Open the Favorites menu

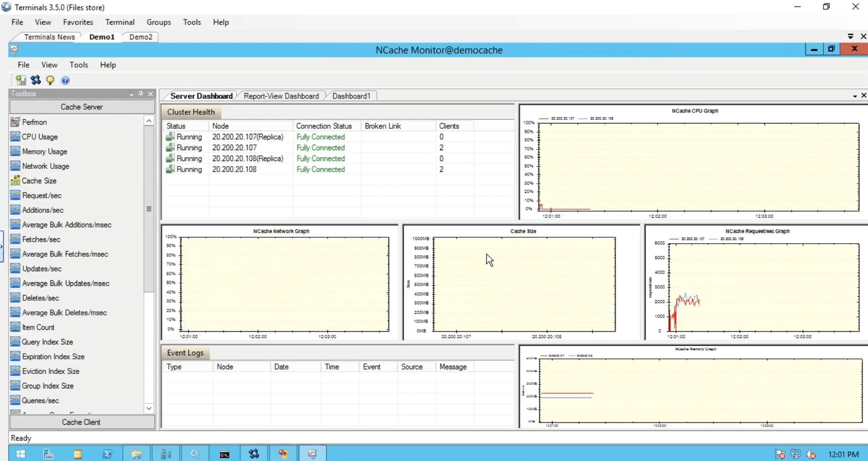(x=78, y=22)
